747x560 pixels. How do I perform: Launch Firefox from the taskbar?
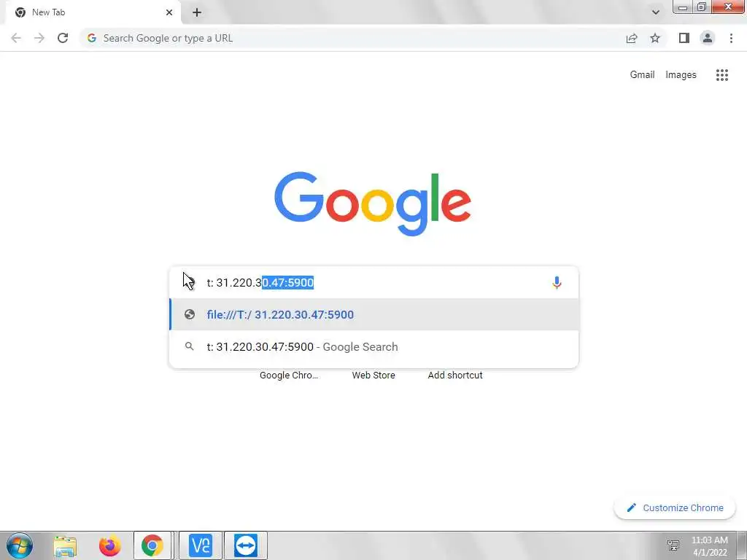[109, 545]
